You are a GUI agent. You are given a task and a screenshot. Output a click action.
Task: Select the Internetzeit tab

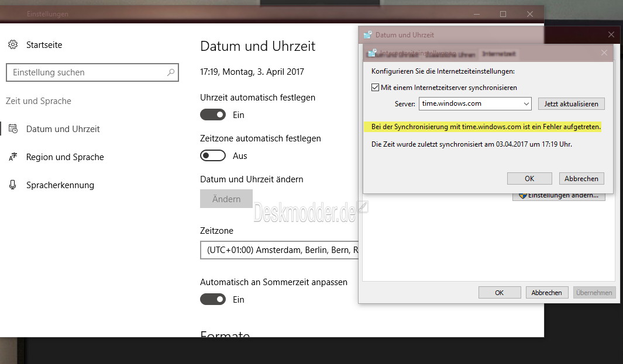pos(499,54)
